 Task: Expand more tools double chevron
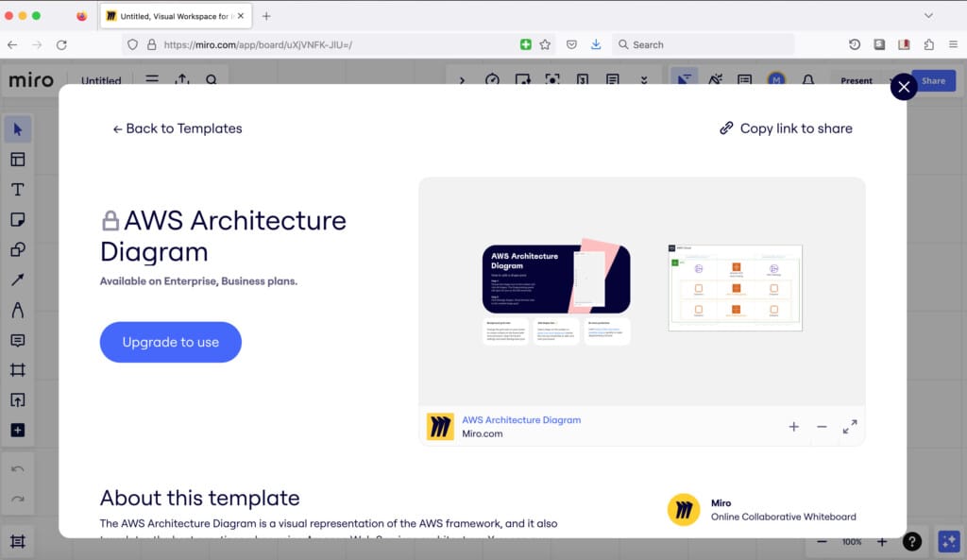644,80
